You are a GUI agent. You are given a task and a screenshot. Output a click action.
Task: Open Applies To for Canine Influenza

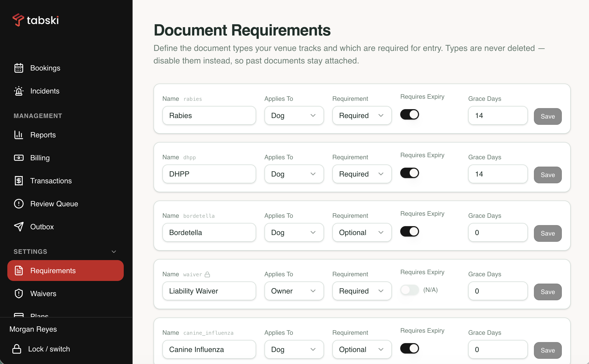pyautogui.click(x=294, y=349)
